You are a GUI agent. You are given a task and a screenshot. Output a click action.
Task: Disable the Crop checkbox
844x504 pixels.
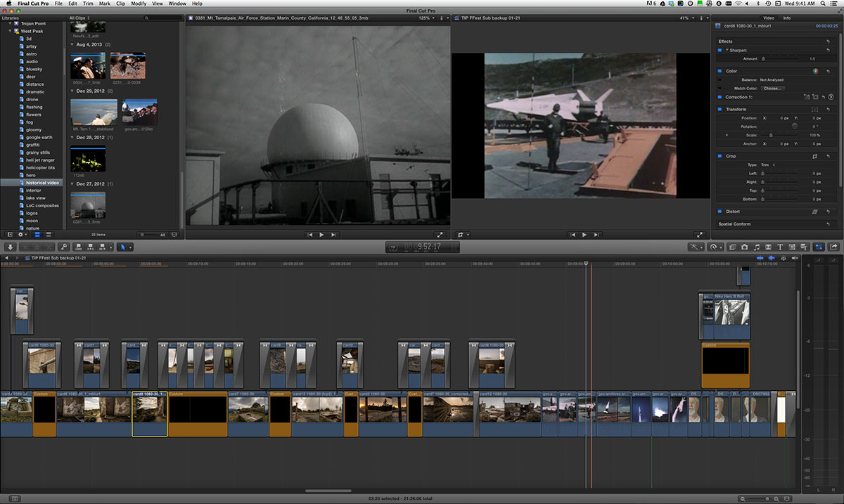720,156
